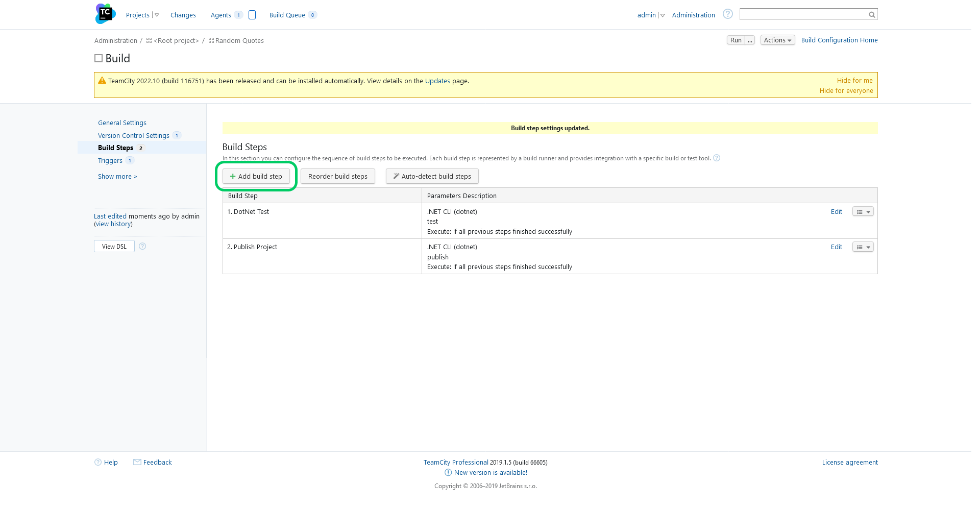The width and height of the screenshot is (980, 508).
Task: Open Random Quotes breadcrumb link
Action: (239, 41)
